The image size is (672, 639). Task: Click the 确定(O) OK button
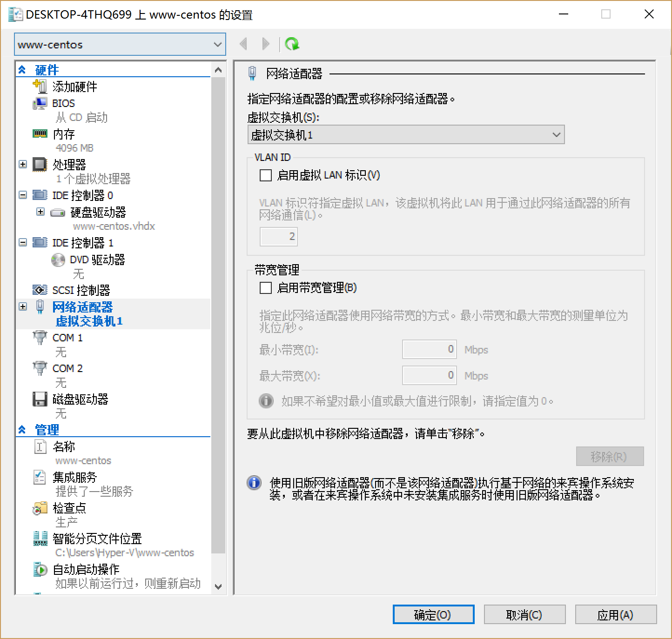[x=433, y=615]
